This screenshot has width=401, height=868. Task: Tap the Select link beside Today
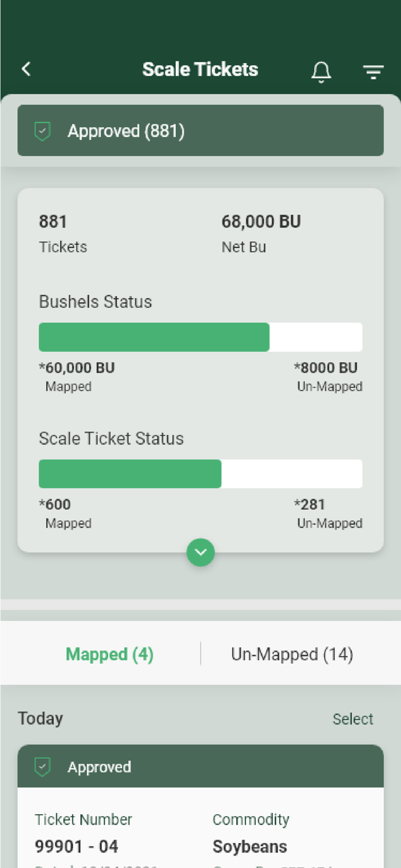point(352,719)
